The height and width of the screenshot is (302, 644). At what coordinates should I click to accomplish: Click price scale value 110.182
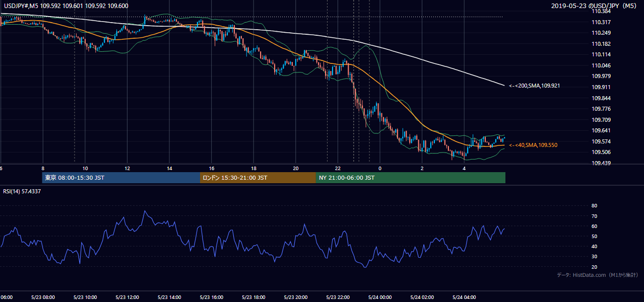pos(601,44)
